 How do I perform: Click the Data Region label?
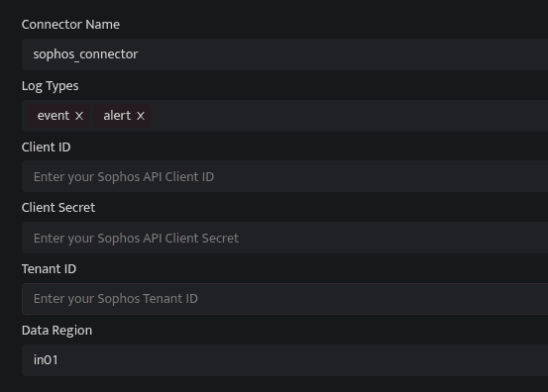tap(56, 331)
